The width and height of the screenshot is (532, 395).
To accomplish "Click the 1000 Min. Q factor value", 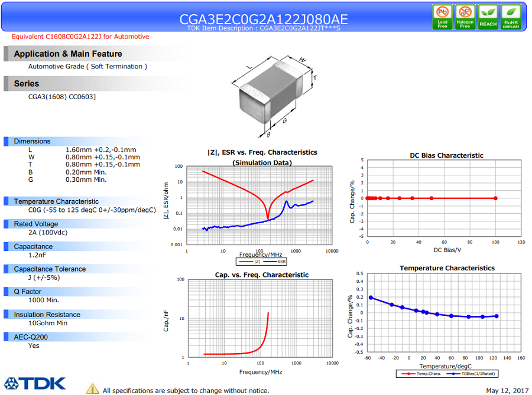I will click(x=44, y=300).
